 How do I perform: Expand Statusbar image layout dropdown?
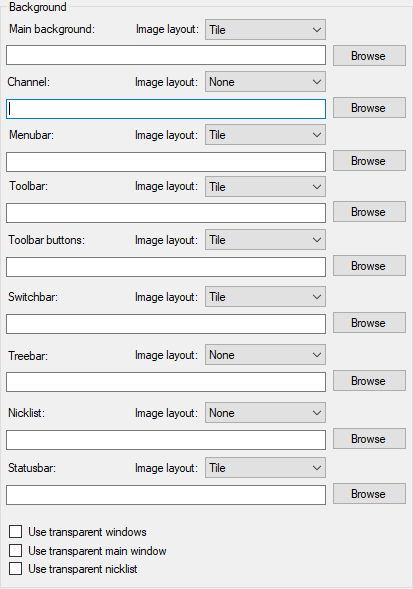coord(265,468)
